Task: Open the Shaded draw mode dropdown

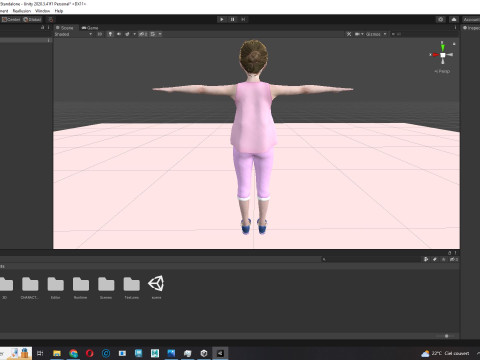Action: click(x=73, y=34)
